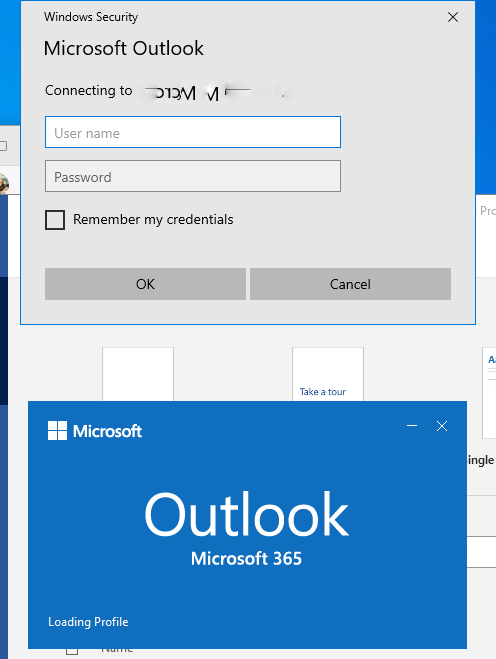Open the blank document thumbnail
The width and height of the screenshot is (496, 659).
click(138, 374)
